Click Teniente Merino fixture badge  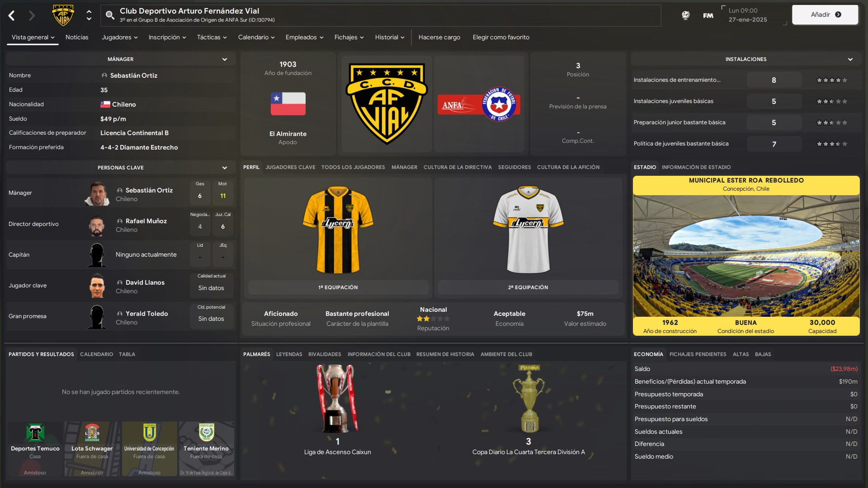point(206,432)
